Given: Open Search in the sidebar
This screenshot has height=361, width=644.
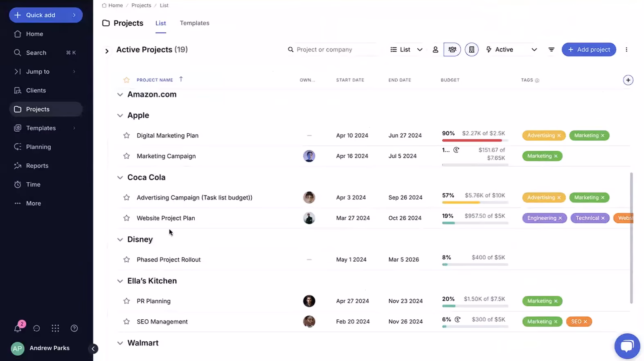Looking at the screenshot, I should 46,53.
